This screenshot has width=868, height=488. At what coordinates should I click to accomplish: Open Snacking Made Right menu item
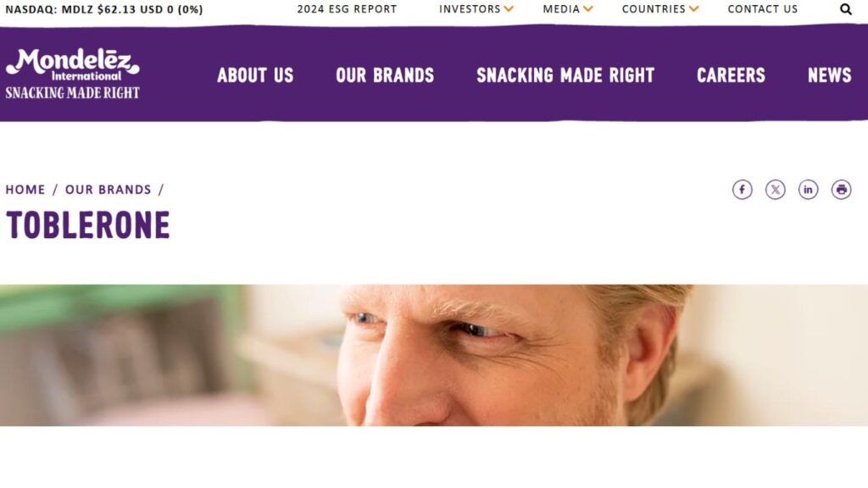point(565,75)
